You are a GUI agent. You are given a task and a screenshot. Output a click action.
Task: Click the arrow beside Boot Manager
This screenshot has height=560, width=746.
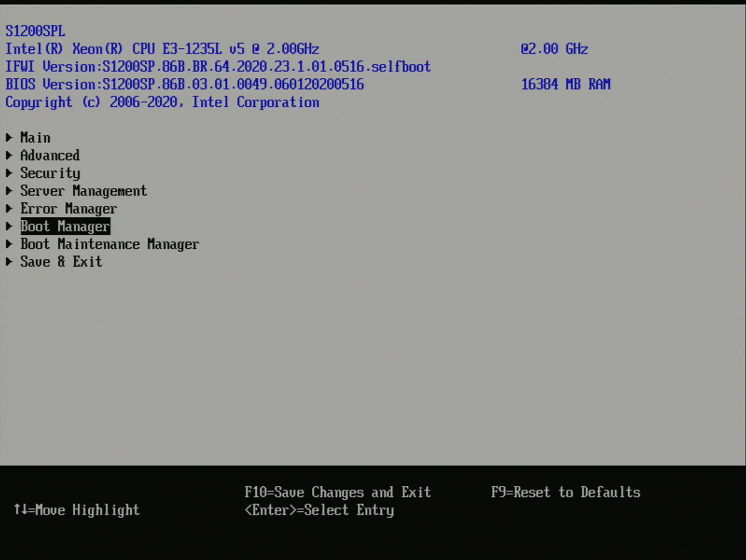click(9, 226)
